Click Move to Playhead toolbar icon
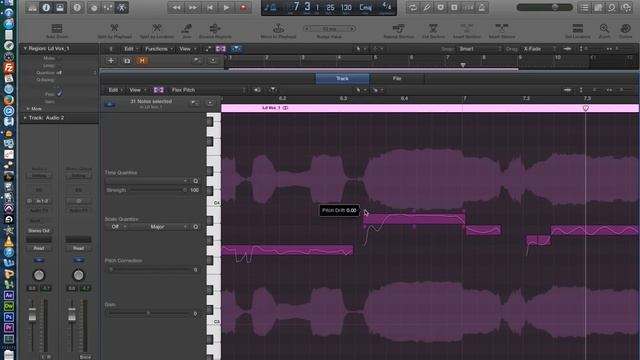Image resolution: width=640 pixels, height=360 pixels. pyautogui.click(x=278, y=28)
